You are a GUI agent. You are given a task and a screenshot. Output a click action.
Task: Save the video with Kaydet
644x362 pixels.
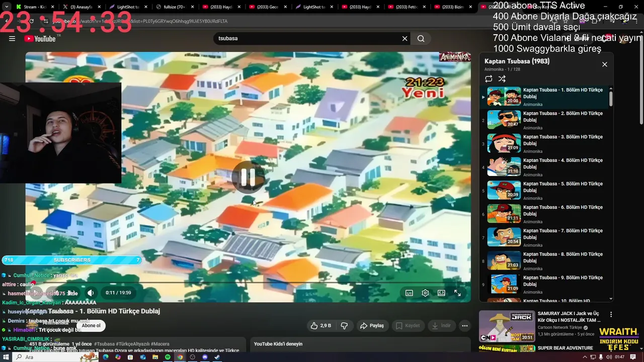pos(408,326)
